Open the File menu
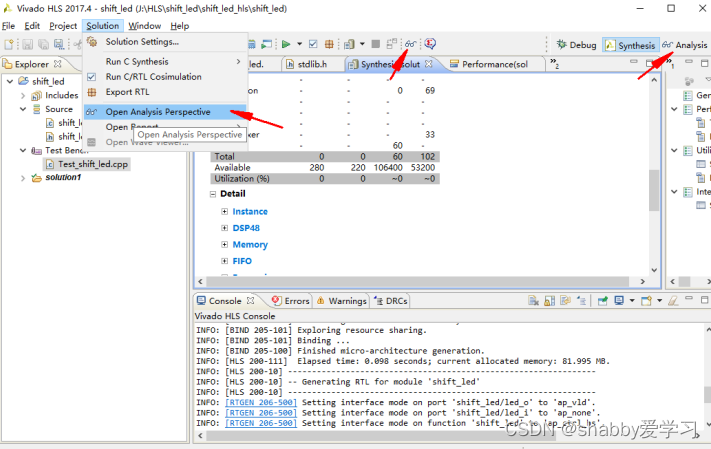 tap(8, 26)
